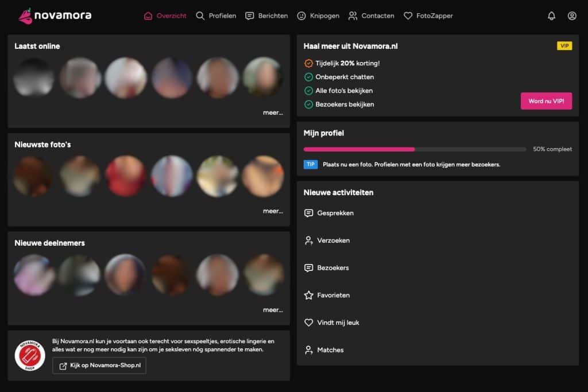Click meer... under Nieuwste foto's

273,211
